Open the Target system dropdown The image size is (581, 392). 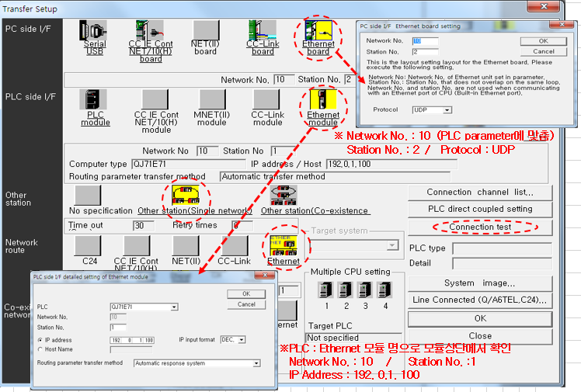[x=391, y=245]
